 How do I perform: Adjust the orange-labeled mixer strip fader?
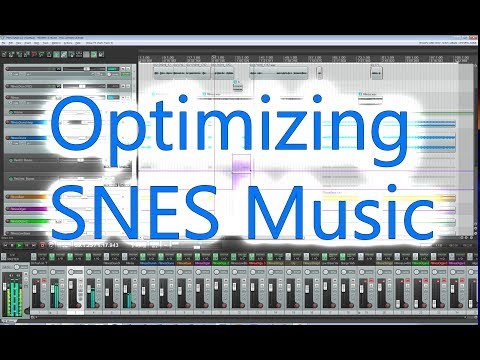click(x=180, y=291)
